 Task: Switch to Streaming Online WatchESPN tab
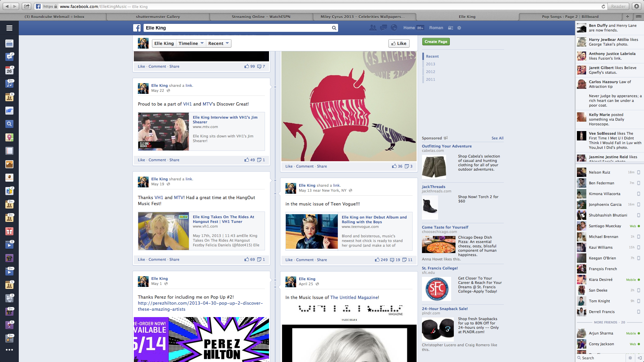coord(261,16)
